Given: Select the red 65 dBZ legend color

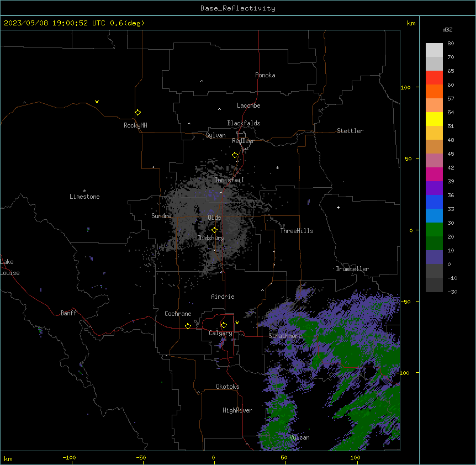Looking at the screenshot, I should (x=434, y=78).
